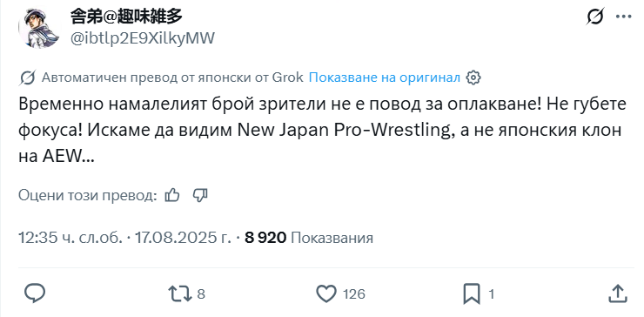644x317 pixels.
Task: Open the More options ellipsis menu
Action: pos(623,17)
